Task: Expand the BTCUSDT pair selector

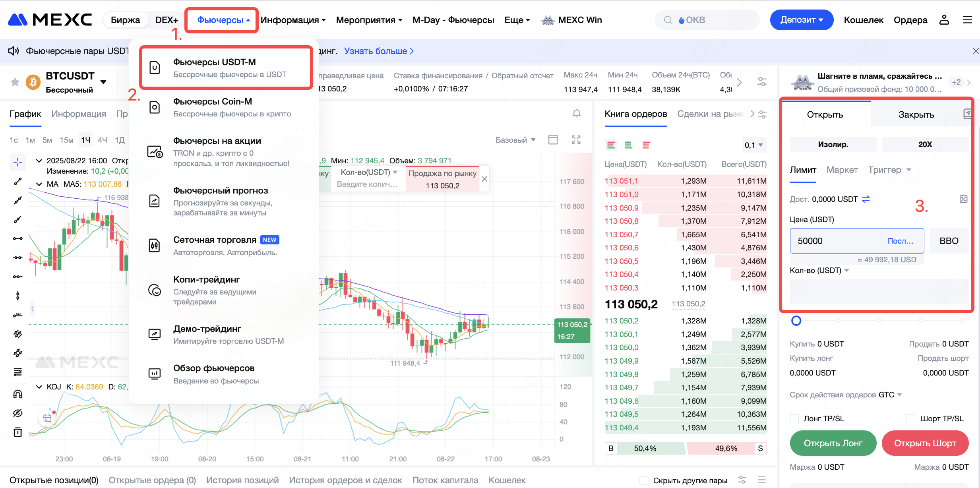Action: 103,82
